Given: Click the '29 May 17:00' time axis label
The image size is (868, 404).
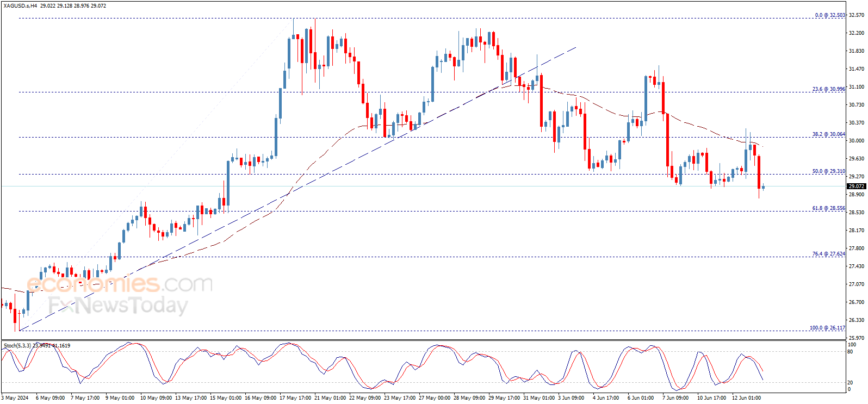Looking at the screenshot, I should [504, 398].
